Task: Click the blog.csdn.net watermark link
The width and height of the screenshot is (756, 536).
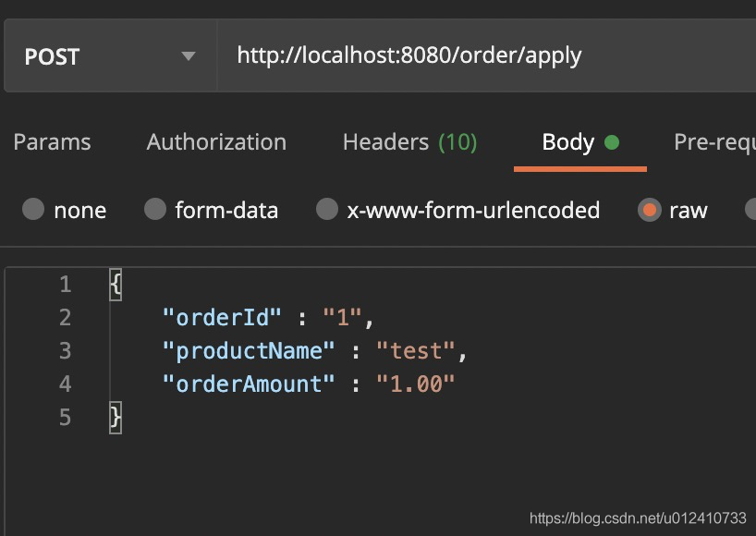Action: [x=638, y=518]
